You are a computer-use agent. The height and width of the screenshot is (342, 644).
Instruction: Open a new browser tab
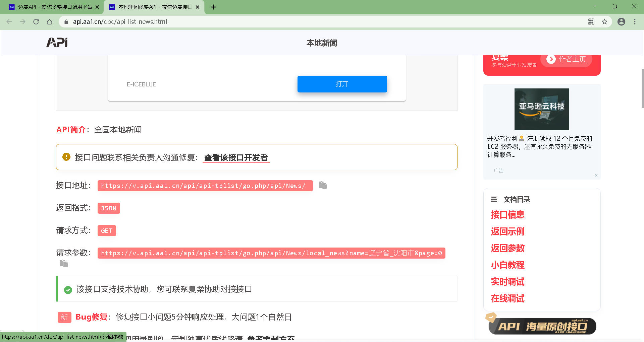click(213, 7)
